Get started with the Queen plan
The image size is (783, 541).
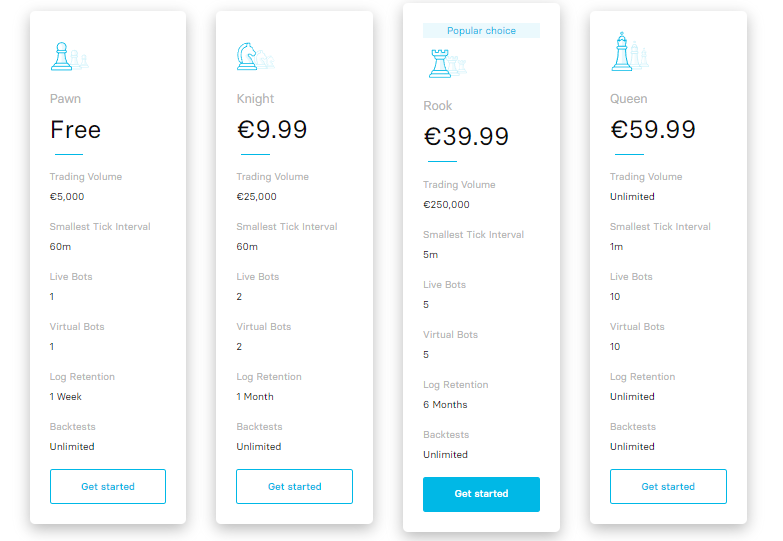pos(668,486)
